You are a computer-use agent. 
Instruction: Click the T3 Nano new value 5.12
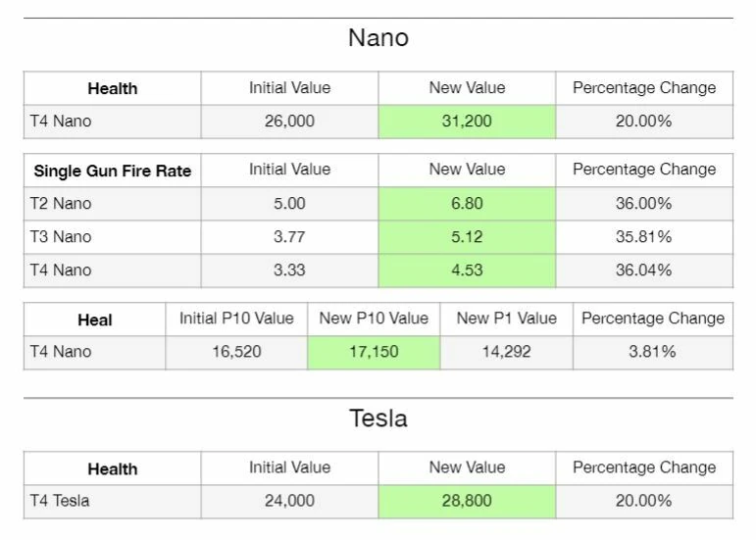[x=467, y=237]
